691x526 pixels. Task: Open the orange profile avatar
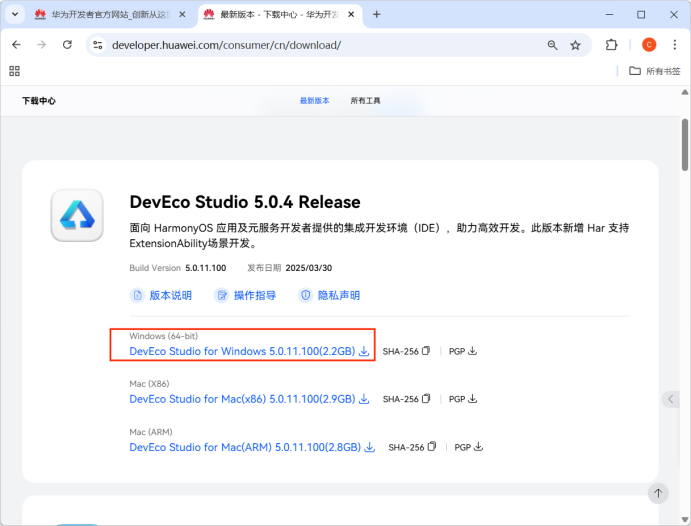(649, 44)
